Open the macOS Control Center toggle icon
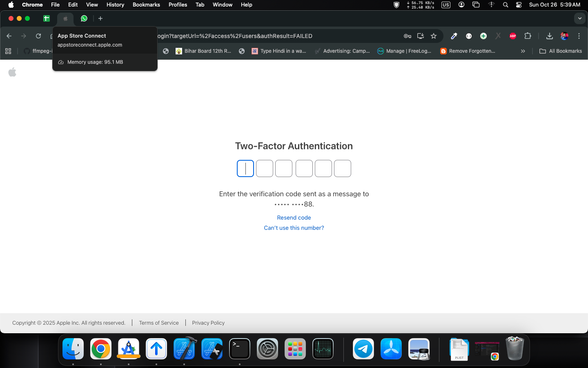This screenshot has width=588, height=368. tap(519, 4)
